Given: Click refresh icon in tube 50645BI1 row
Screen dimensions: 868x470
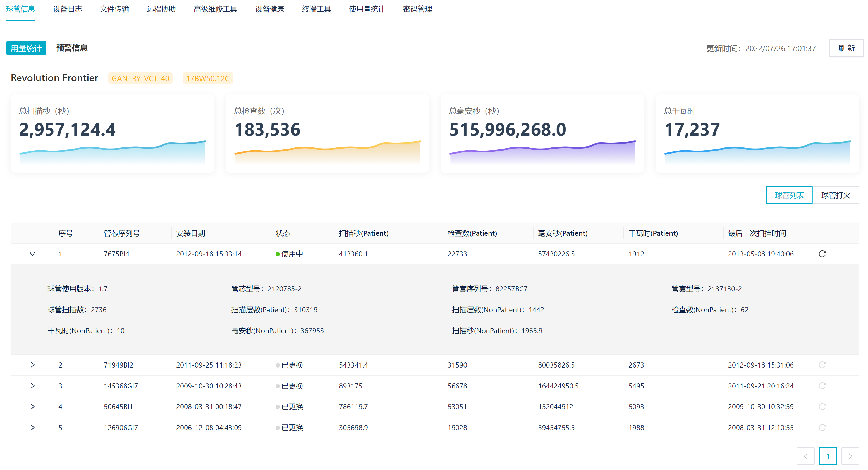Looking at the screenshot, I should click(822, 407).
